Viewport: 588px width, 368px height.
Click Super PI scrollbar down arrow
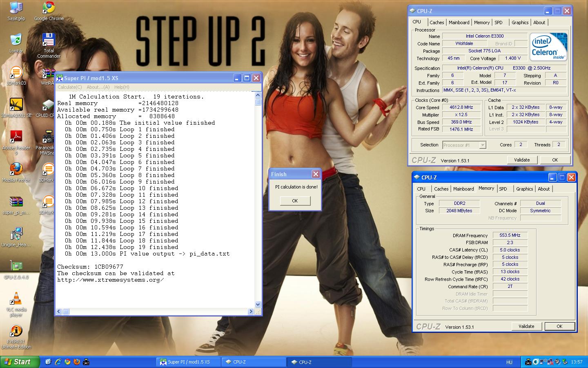[x=258, y=304]
